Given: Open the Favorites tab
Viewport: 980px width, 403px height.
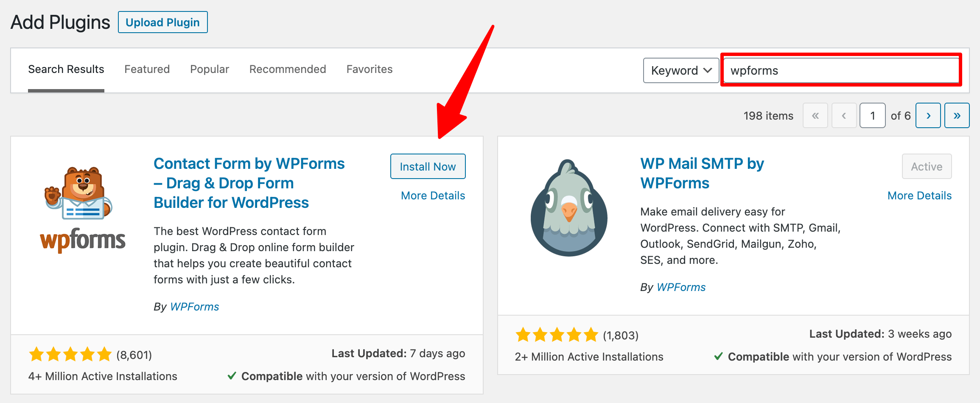Looking at the screenshot, I should coord(369,69).
